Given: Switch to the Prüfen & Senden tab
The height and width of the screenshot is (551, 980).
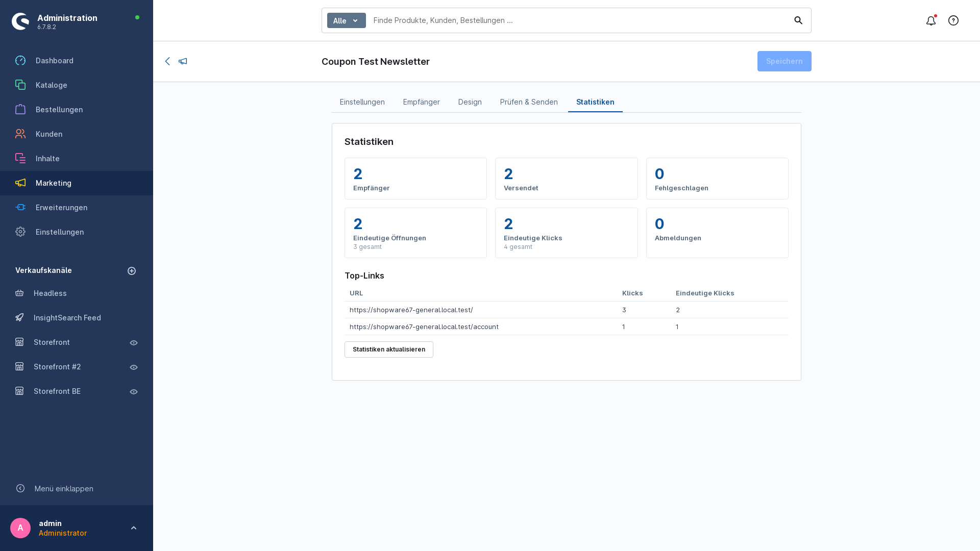Looking at the screenshot, I should [x=529, y=102].
